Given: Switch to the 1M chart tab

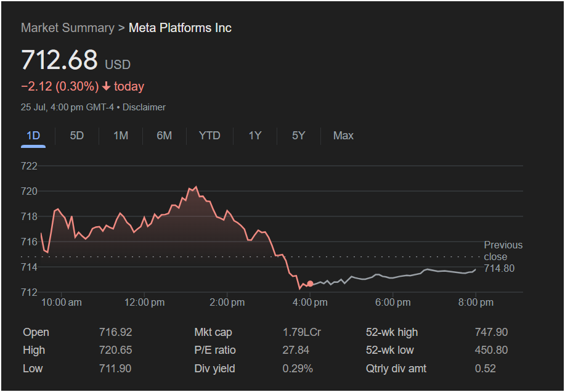Looking at the screenshot, I should click(x=121, y=136).
